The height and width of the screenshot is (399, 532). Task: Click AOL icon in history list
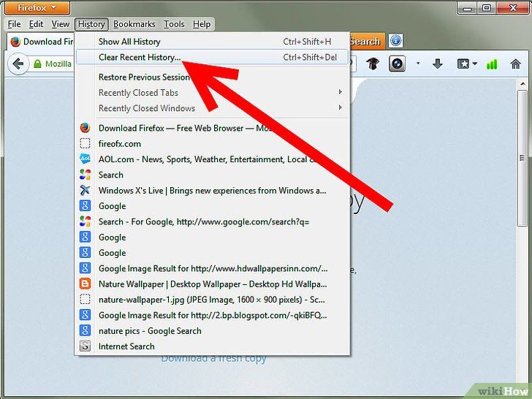point(85,159)
